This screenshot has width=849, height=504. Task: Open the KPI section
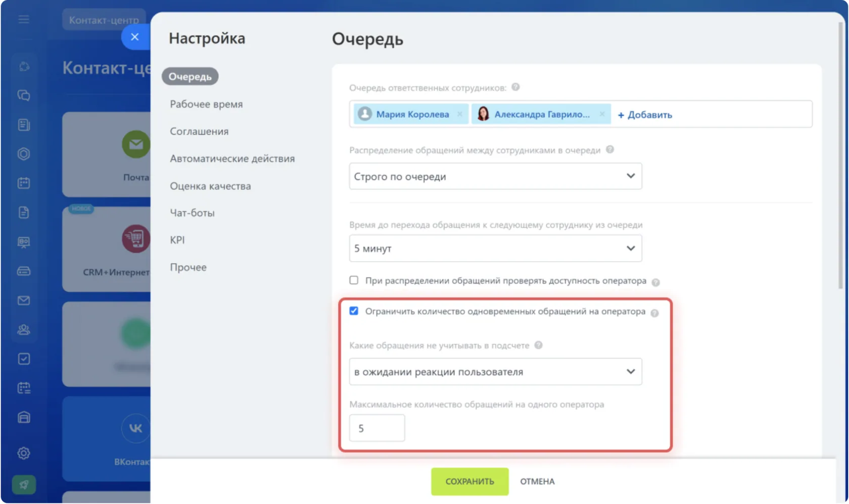point(177,240)
